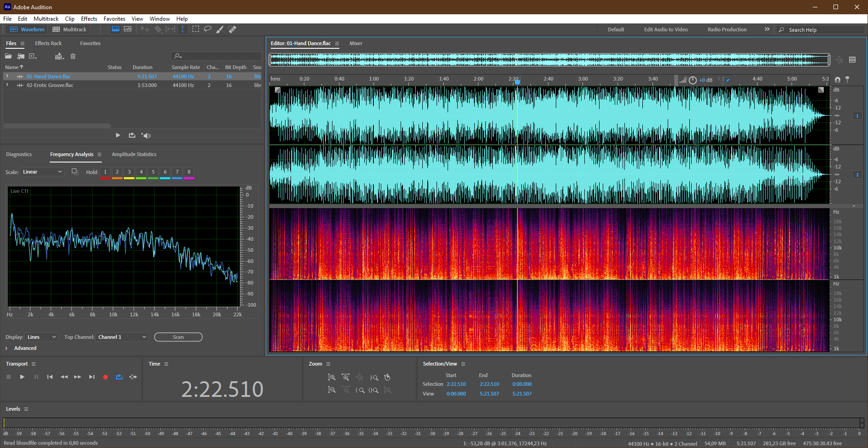Image resolution: width=868 pixels, height=448 pixels.
Task: Switch to Multitrack view button
Action: coord(70,29)
